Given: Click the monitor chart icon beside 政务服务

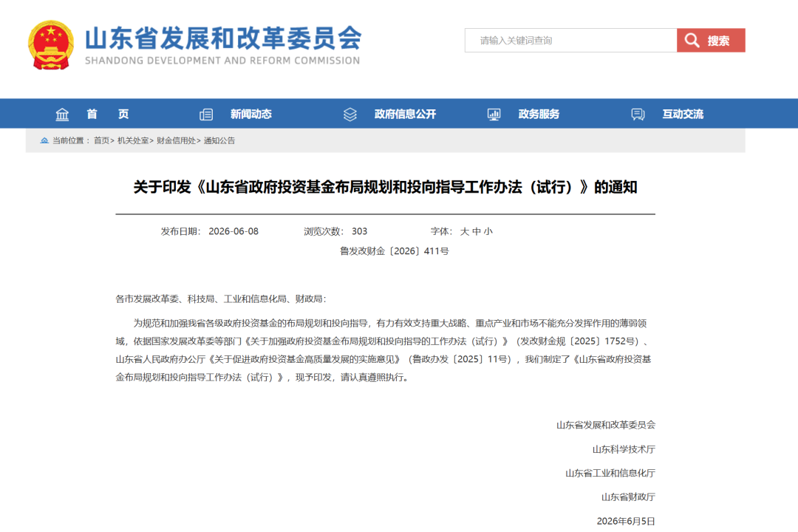Looking at the screenshot, I should click(x=494, y=114).
